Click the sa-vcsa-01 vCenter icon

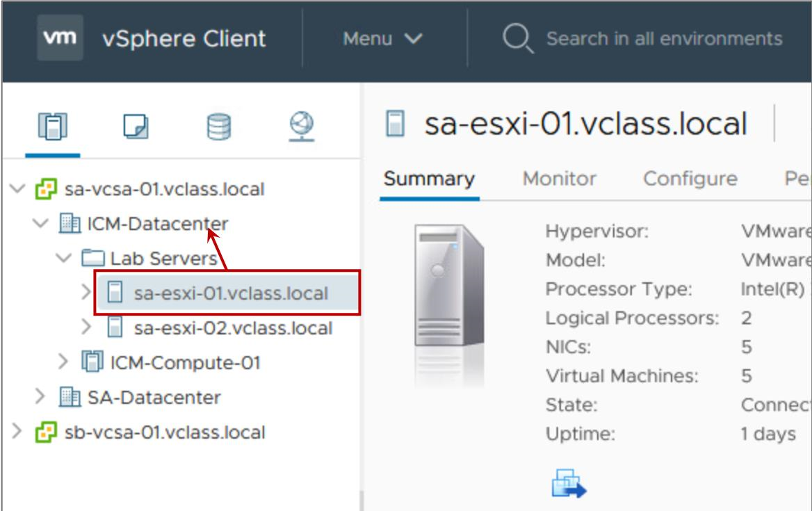(x=46, y=189)
